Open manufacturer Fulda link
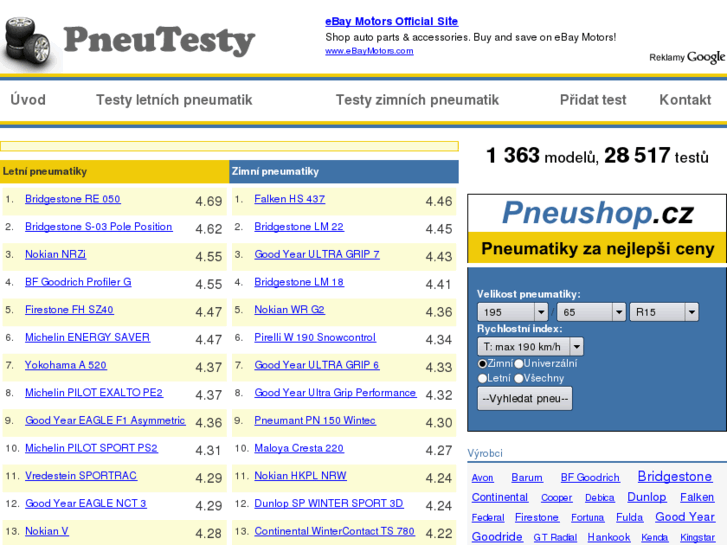This screenshot has width=727, height=545. click(629, 517)
